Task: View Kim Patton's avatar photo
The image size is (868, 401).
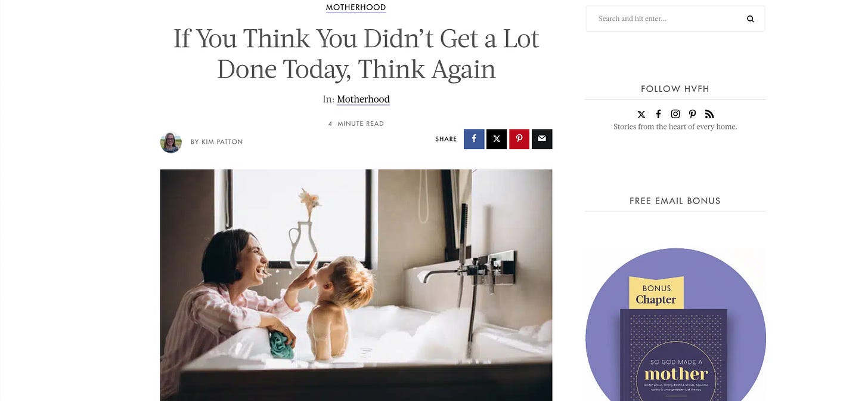Action: click(x=171, y=143)
